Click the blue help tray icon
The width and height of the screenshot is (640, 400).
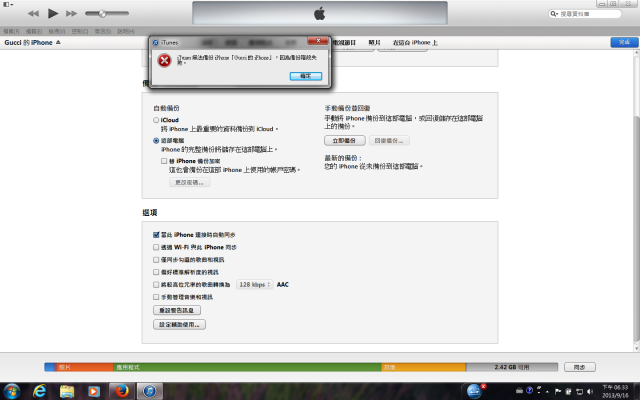pyautogui.click(x=529, y=391)
